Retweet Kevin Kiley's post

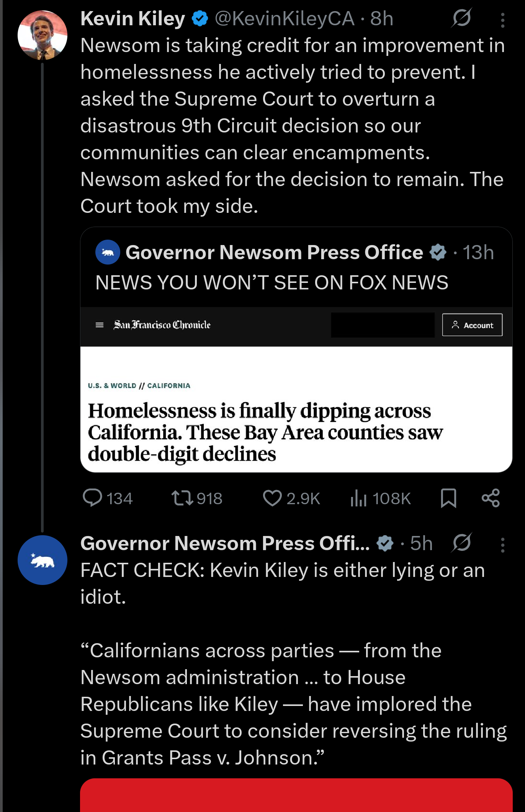click(x=182, y=498)
